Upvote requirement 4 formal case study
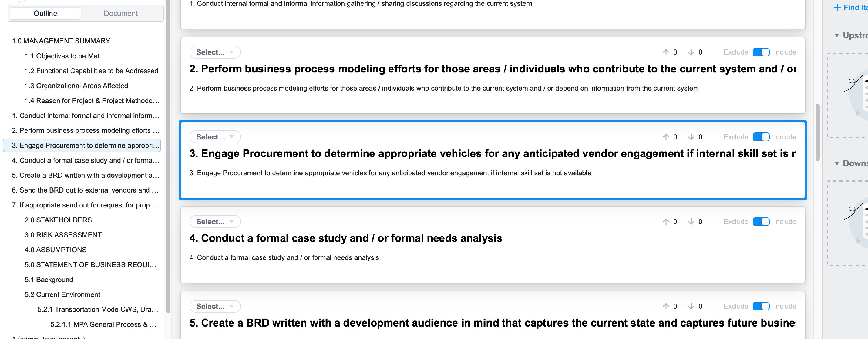 (665, 221)
